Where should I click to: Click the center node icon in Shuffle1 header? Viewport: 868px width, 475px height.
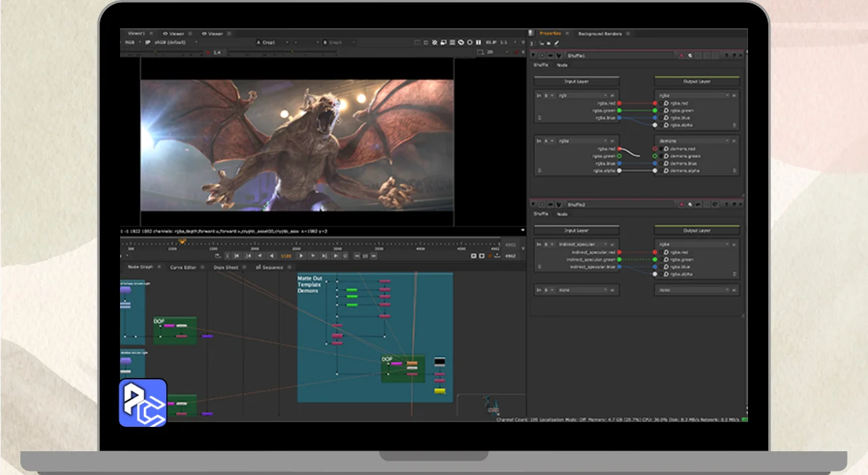(542, 55)
